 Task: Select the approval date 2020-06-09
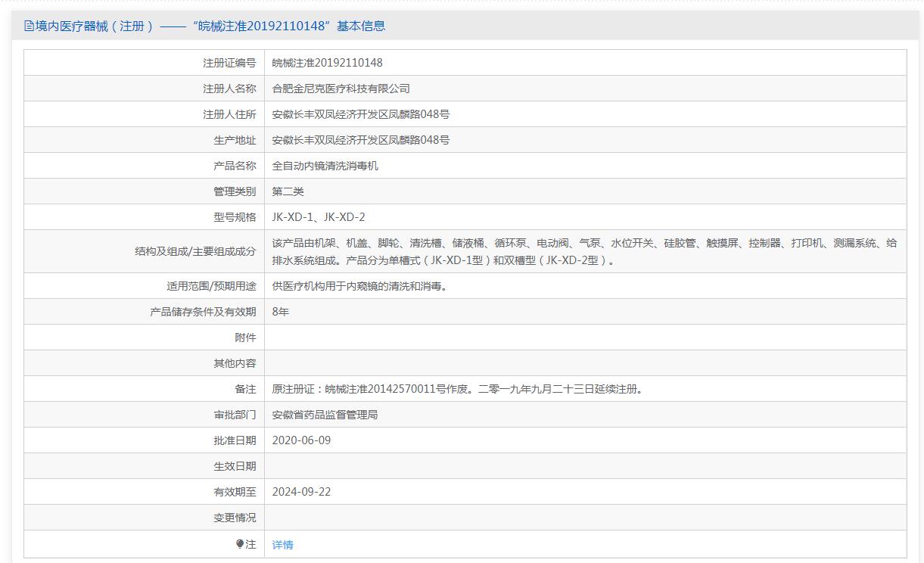point(301,440)
